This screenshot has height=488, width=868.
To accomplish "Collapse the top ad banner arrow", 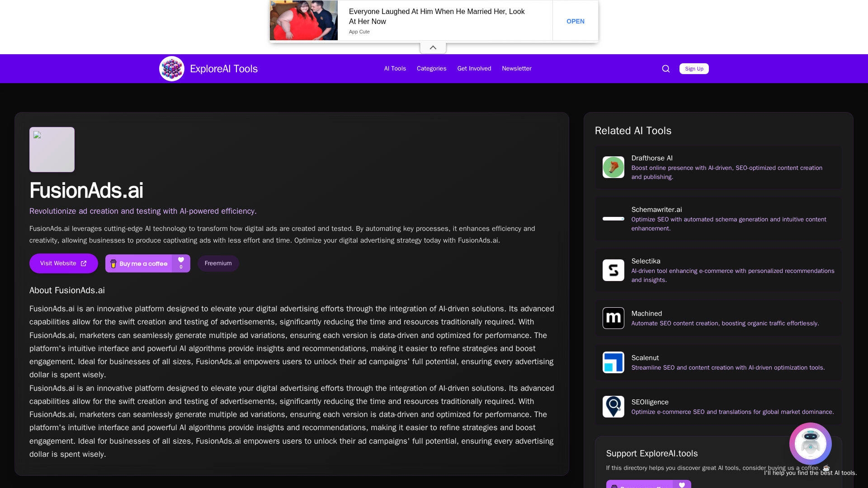I will [x=433, y=47].
